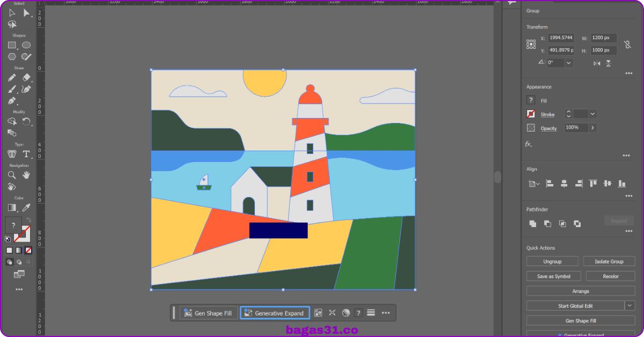Change the screen mode
Viewport: 644px width, 337px height.
coord(19,274)
